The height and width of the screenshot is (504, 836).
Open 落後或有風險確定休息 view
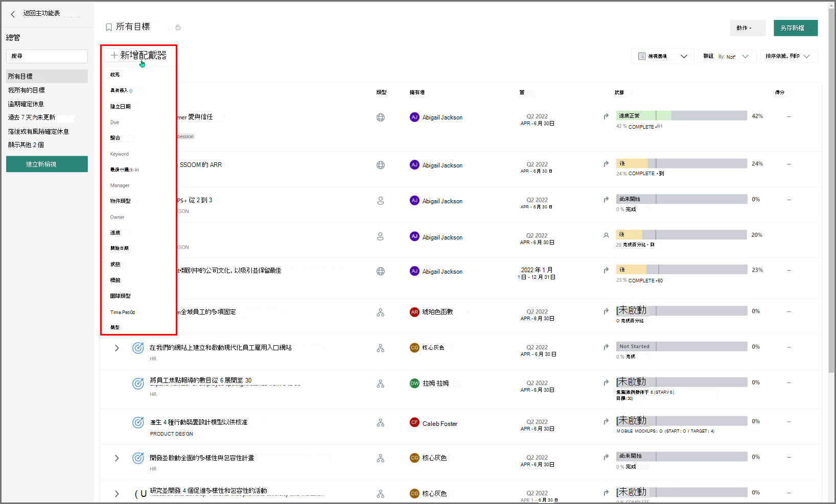coord(38,132)
